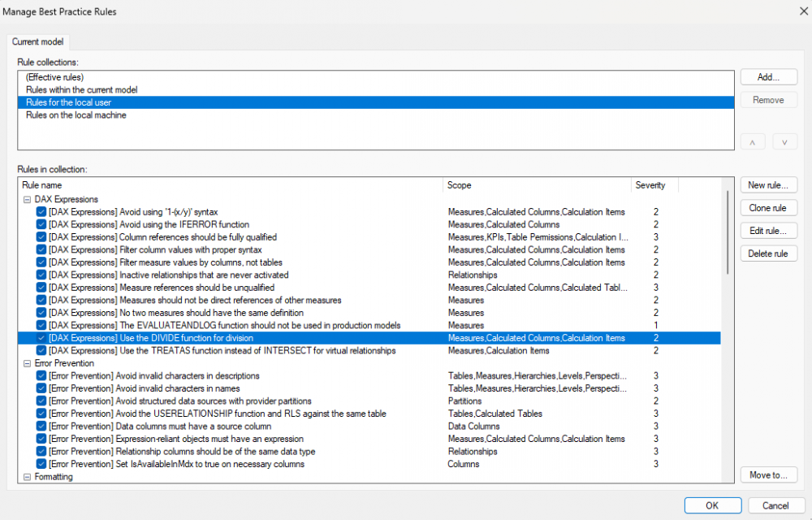Image resolution: width=812 pixels, height=520 pixels.
Task: Collapse the Formatting group
Action: pos(27,477)
